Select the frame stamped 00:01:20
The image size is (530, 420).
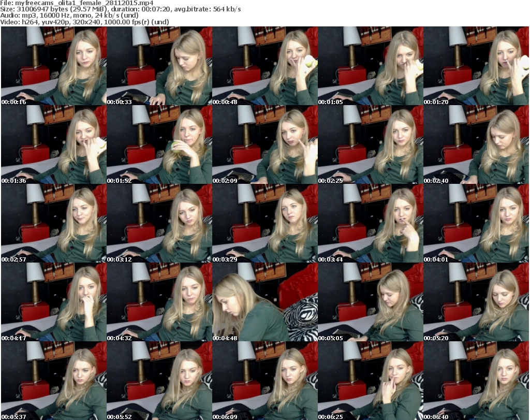pyautogui.click(x=476, y=66)
